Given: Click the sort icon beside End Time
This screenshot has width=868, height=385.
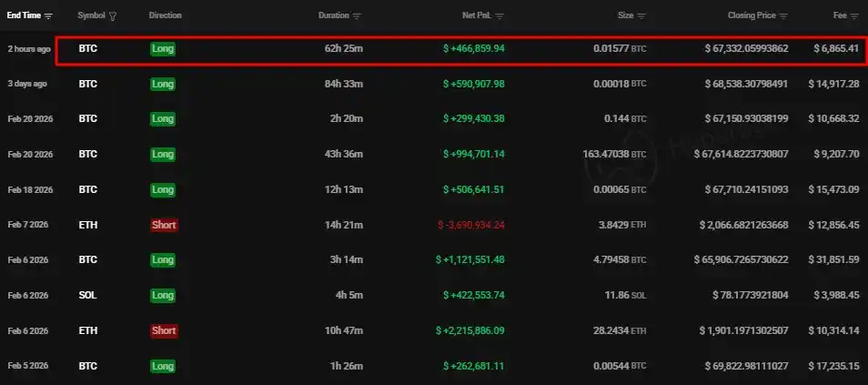Looking at the screenshot, I should (x=48, y=16).
